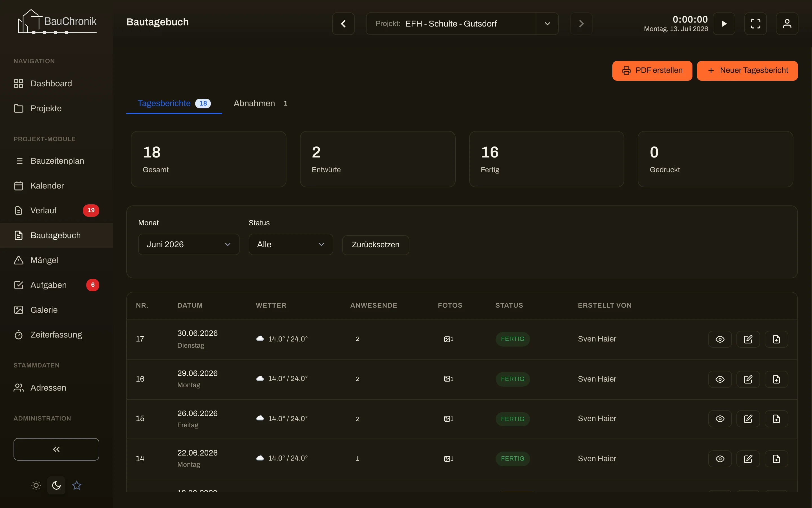Click Zurücksetzen filter button
The image size is (812, 508).
click(376, 245)
